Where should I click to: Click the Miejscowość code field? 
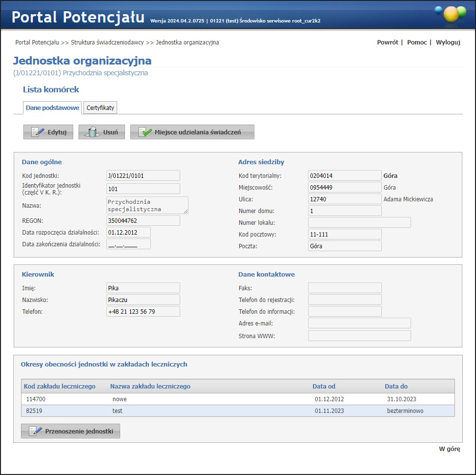(345, 188)
